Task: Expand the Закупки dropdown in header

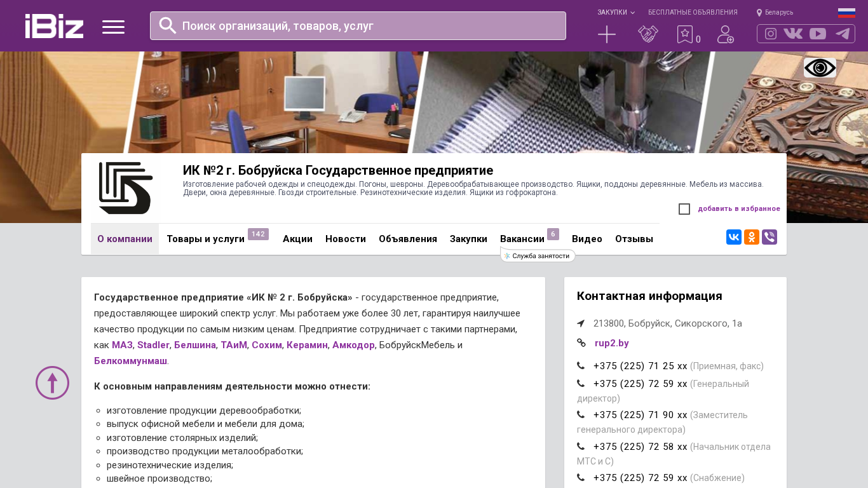Action: point(616,13)
